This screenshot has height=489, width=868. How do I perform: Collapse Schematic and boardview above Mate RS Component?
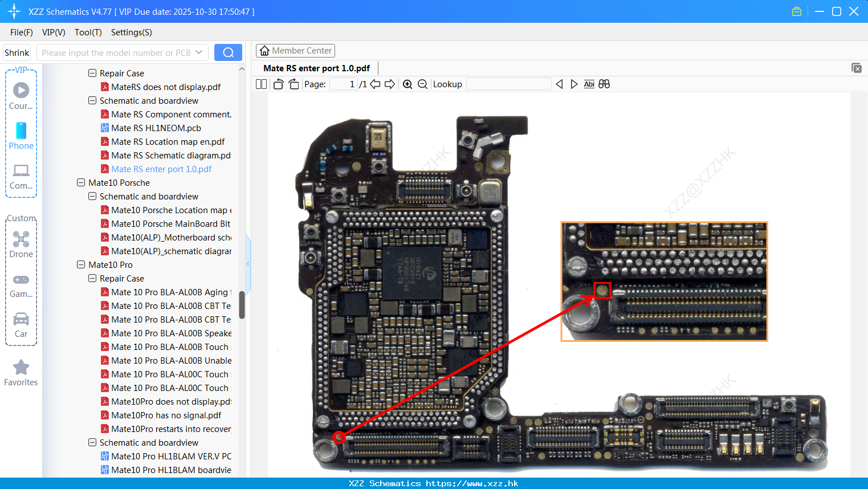pyautogui.click(x=92, y=101)
